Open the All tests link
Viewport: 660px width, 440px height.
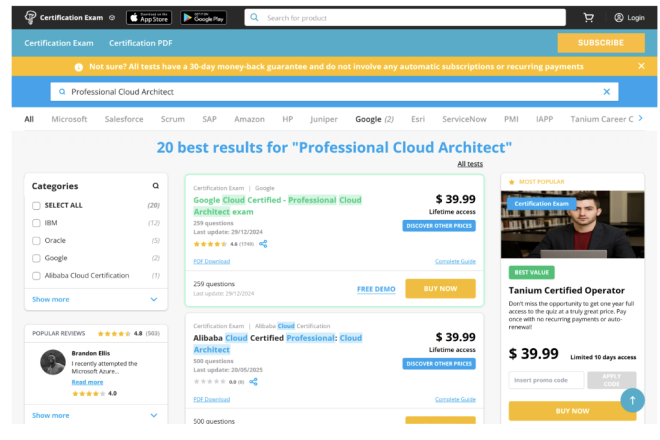click(x=470, y=164)
